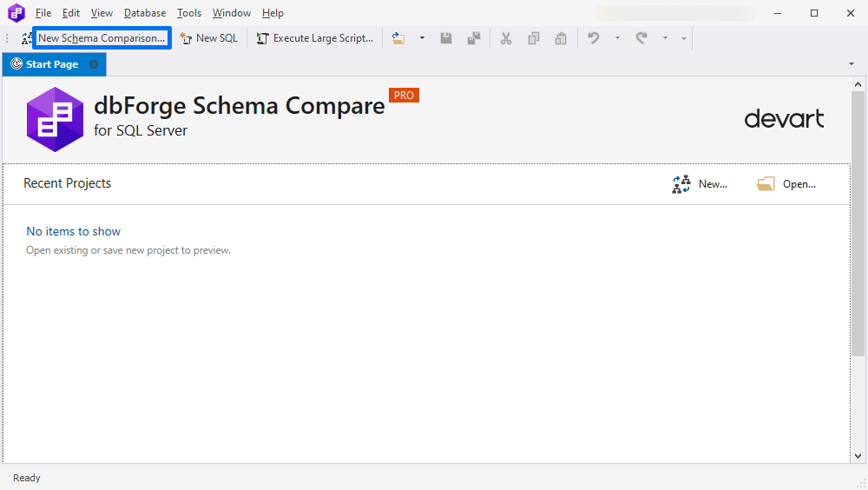Click the vertical scrollbar thumb

click(858, 224)
